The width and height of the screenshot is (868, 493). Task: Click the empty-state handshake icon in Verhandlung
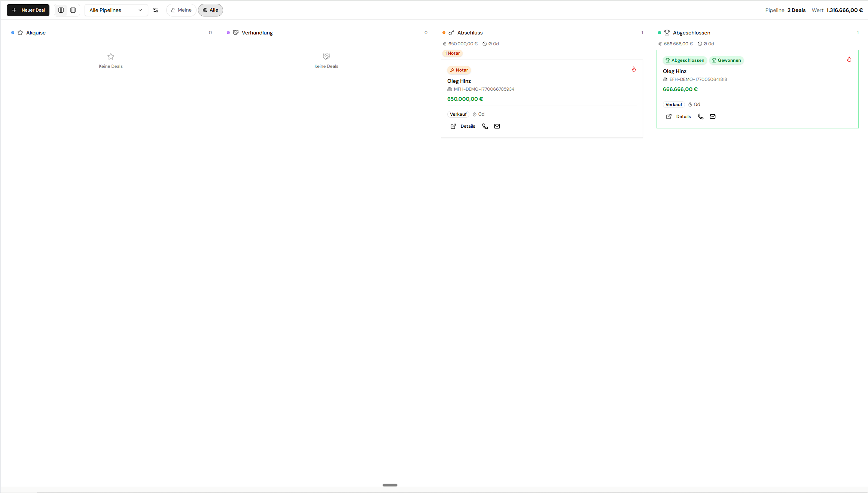(326, 57)
